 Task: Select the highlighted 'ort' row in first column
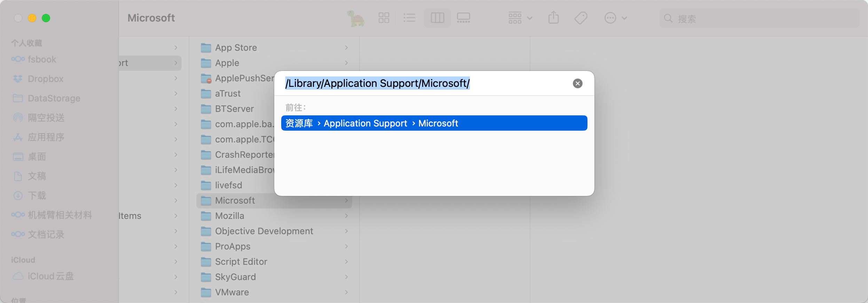click(150, 63)
